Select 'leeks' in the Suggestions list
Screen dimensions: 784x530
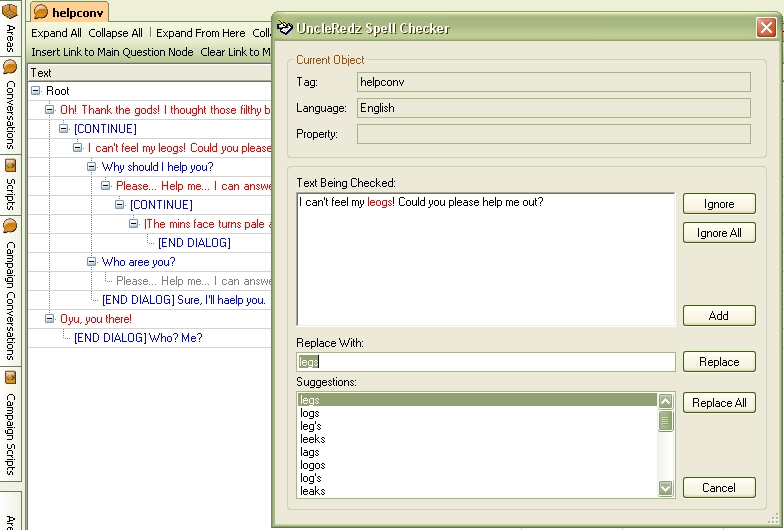(x=313, y=439)
